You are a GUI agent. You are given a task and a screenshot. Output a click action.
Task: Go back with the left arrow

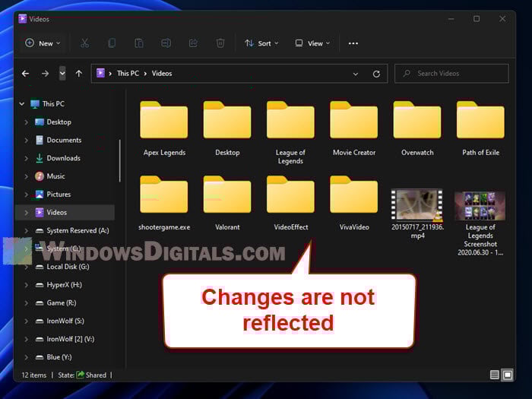25,73
